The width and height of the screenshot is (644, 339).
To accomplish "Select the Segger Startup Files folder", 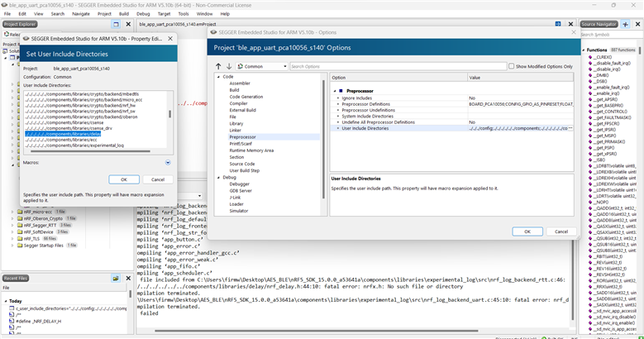I will click(44, 246).
